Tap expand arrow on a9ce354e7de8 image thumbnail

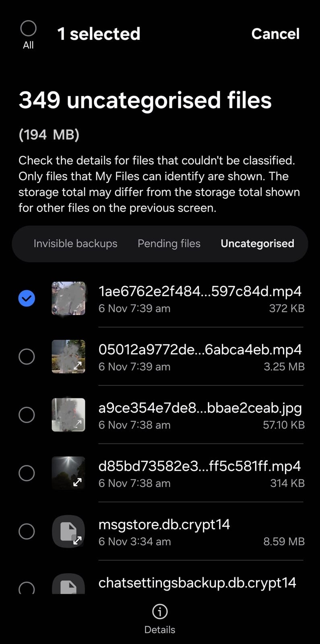pos(78,423)
